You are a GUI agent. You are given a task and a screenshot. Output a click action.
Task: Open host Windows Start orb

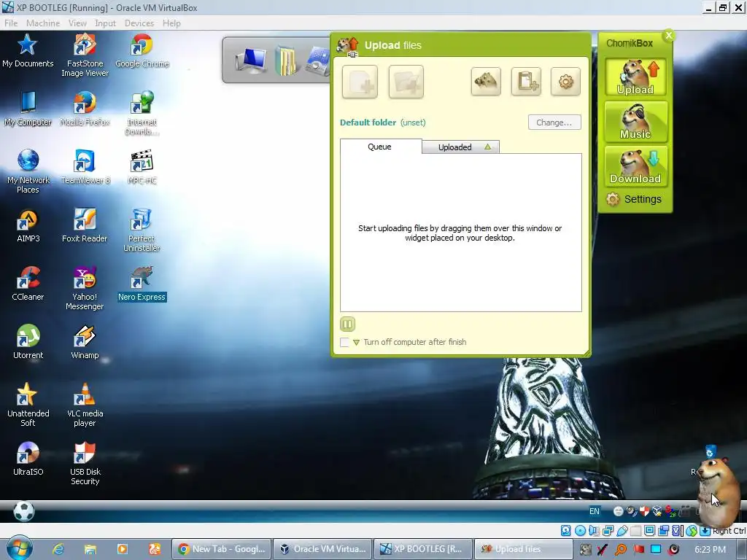(x=20, y=548)
